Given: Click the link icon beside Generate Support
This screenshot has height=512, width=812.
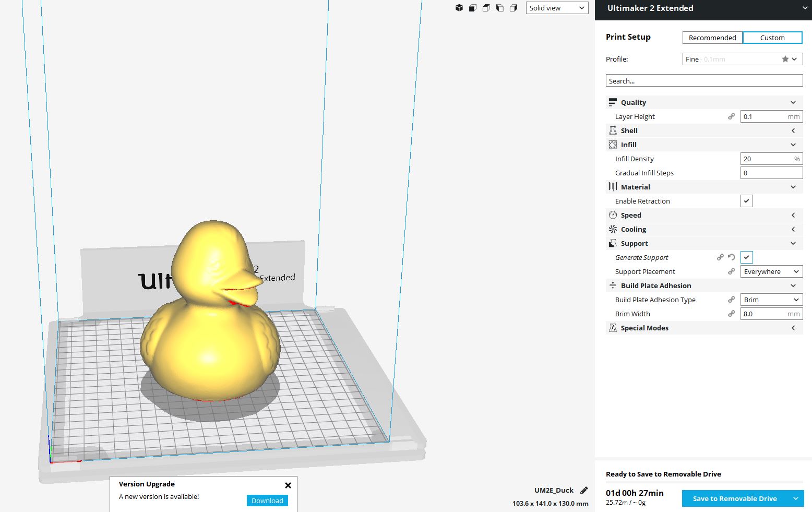Looking at the screenshot, I should coord(720,257).
